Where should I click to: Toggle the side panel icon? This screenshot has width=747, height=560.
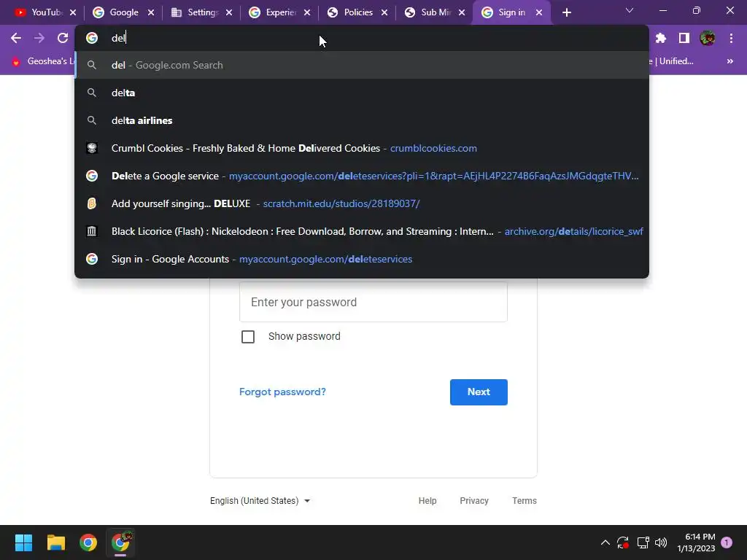pyautogui.click(x=684, y=38)
